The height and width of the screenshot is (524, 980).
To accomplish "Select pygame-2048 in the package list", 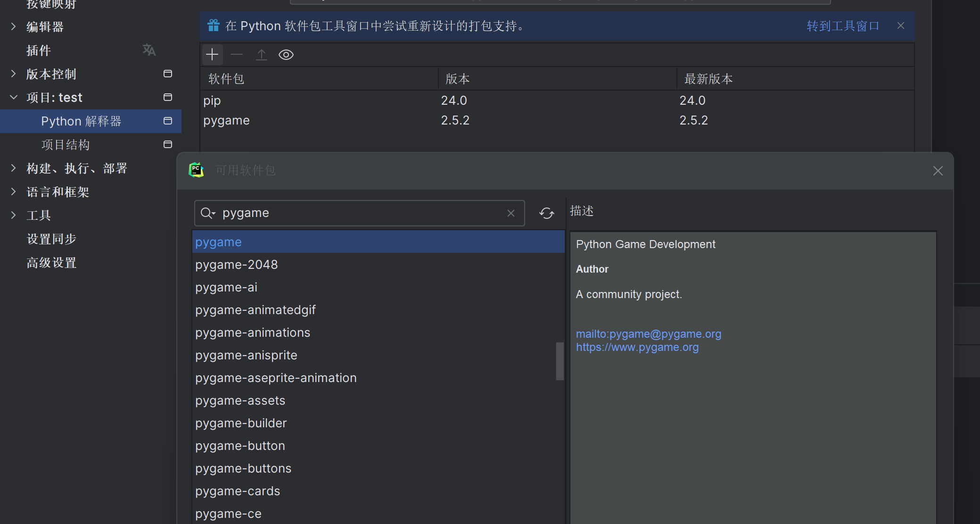I will tap(374, 265).
